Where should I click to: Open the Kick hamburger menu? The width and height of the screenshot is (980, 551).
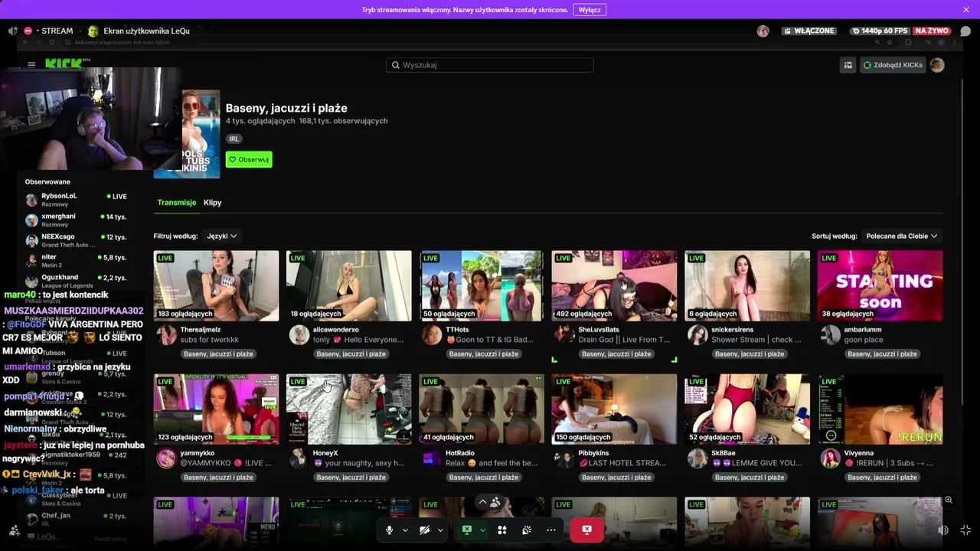coord(31,65)
